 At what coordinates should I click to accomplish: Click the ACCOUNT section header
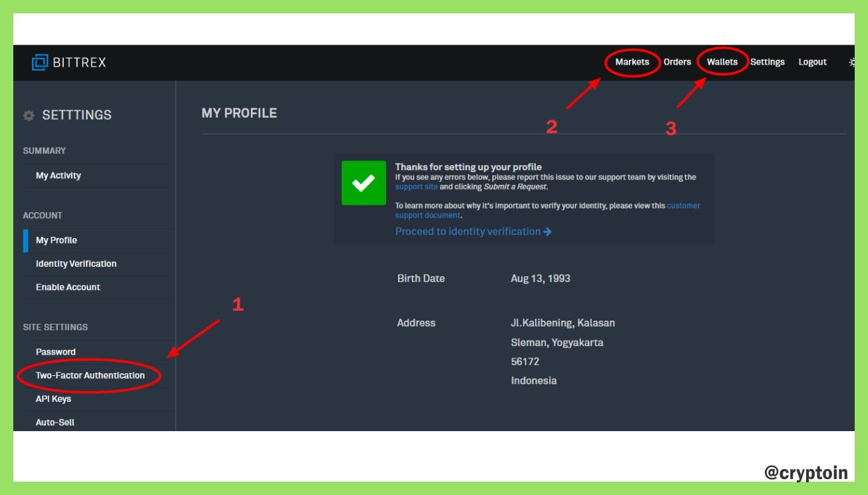(43, 216)
